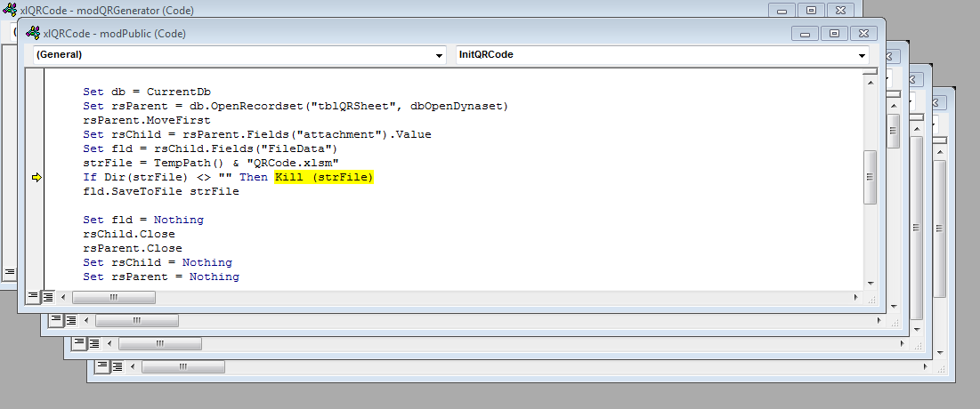Image resolution: width=980 pixels, height=409 pixels.
Task: Click 'If Dir(strFile) <> "" Then' text
Action: tap(176, 177)
